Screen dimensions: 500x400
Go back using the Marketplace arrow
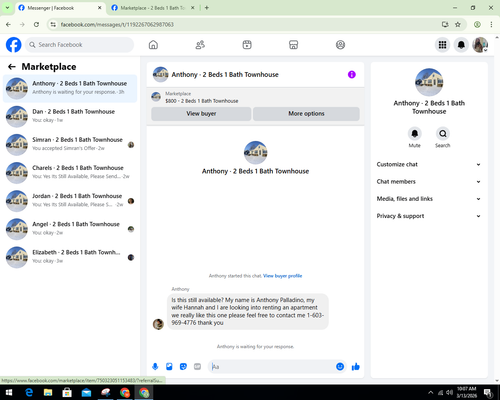pyautogui.click(x=12, y=67)
